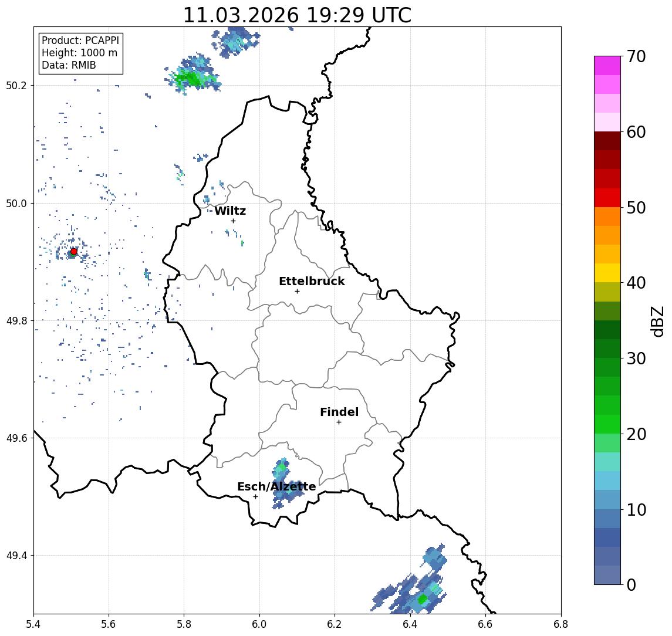Click the cross marker below Ettelbruck

tap(297, 292)
